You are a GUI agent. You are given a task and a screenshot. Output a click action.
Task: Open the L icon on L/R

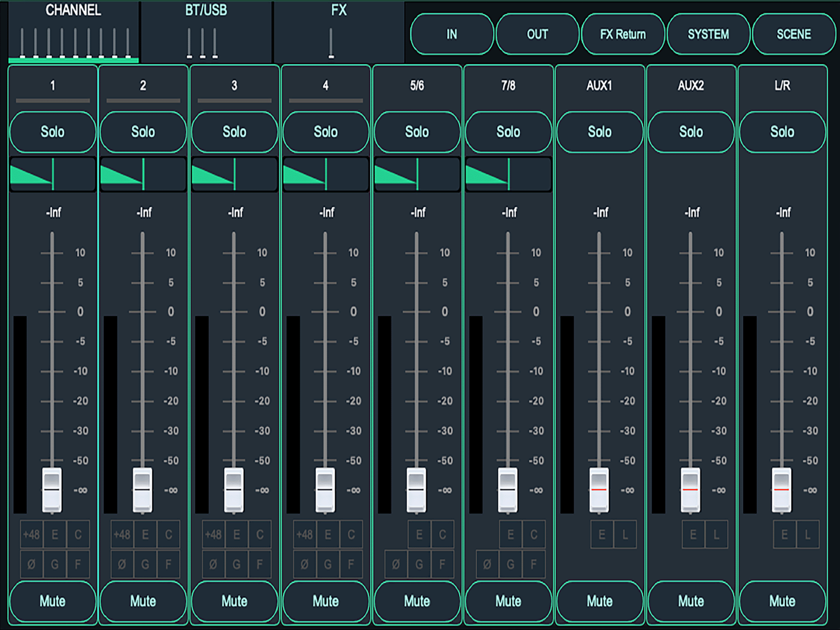coord(808,535)
